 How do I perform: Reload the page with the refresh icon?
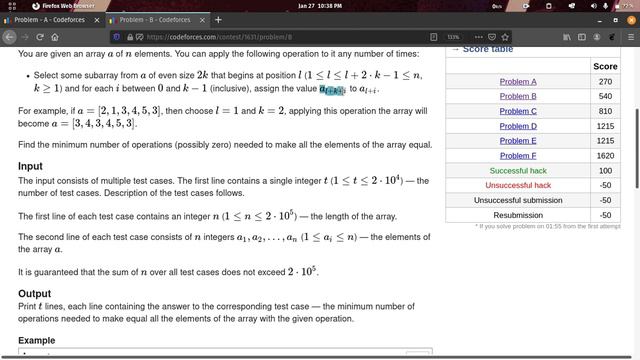tap(40, 37)
